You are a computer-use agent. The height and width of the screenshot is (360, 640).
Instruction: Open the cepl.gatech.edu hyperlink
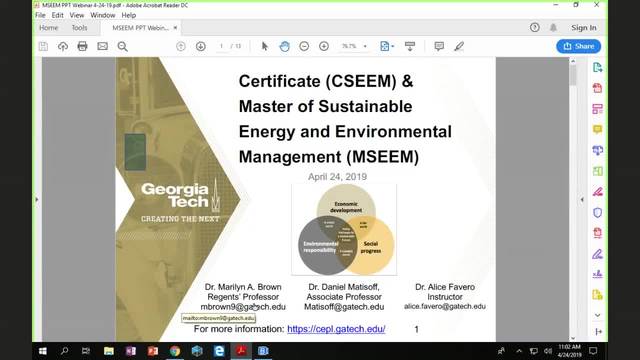(336, 329)
